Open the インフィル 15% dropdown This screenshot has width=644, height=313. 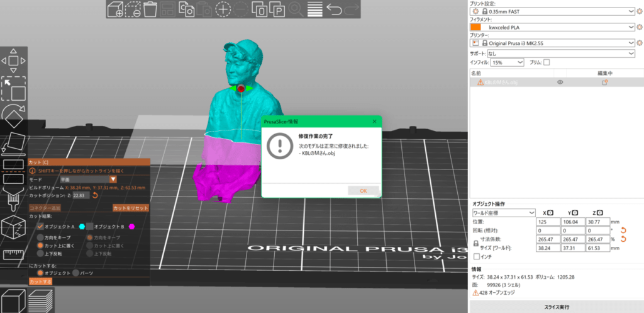click(508, 62)
